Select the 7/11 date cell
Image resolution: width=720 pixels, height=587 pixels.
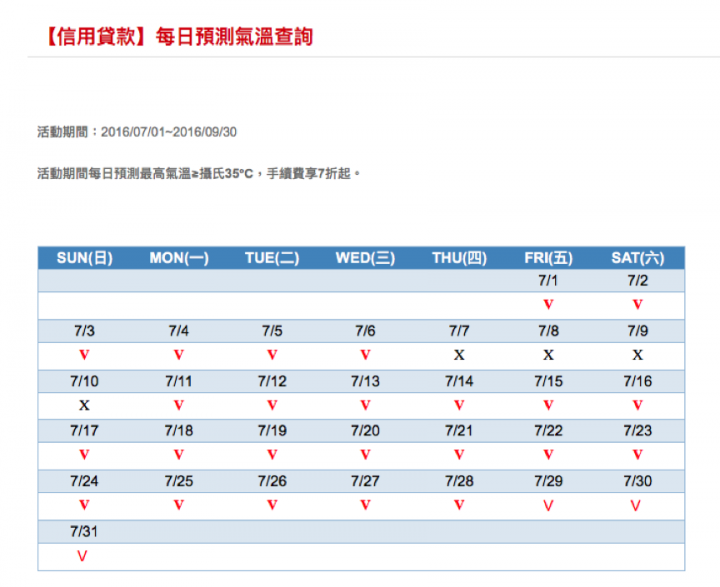tap(179, 381)
